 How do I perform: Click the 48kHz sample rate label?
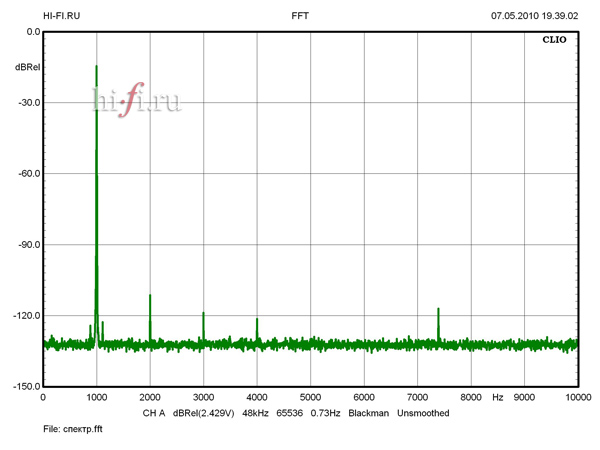click(257, 413)
